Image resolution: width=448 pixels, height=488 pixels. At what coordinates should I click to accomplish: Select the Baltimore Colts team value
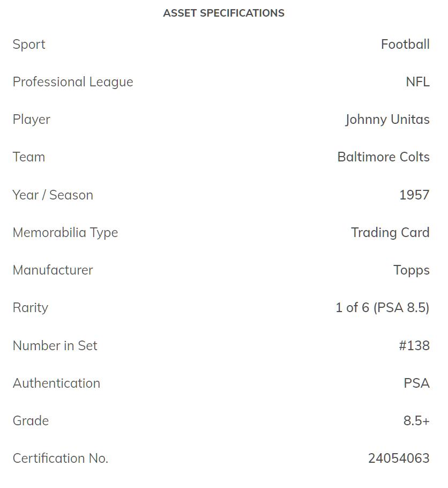[383, 157]
